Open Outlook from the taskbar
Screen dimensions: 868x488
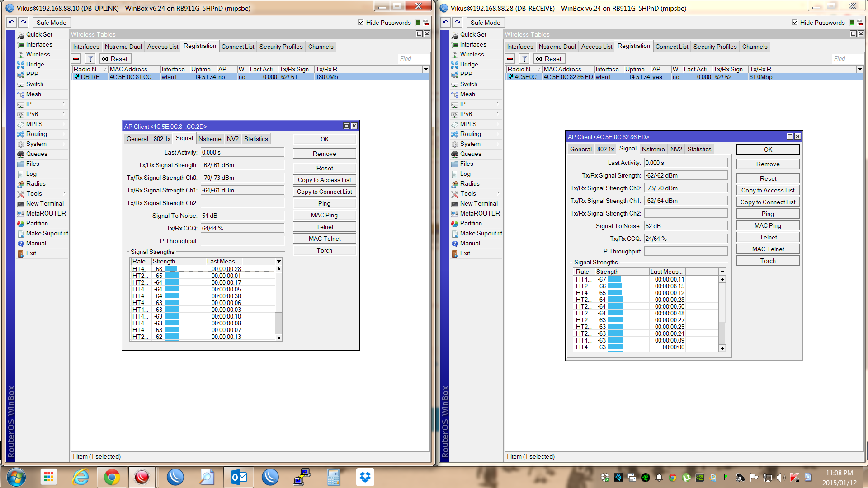tap(238, 477)
